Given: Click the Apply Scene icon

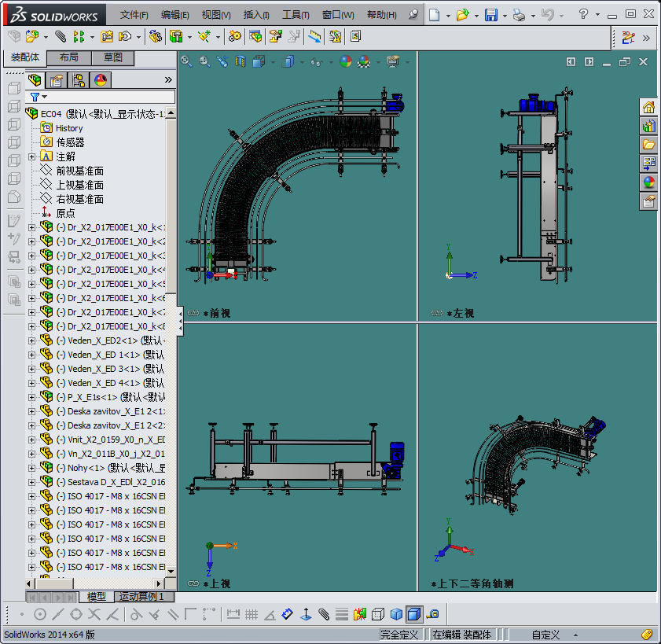Looking at the screenshot, I should coord(364,61).
